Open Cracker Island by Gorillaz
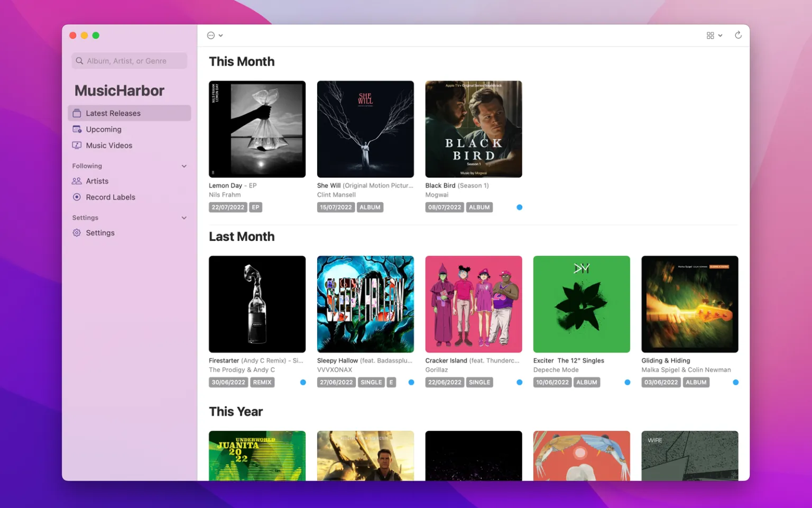This screenshot has height=508, width=812. click(x=473, y=304)
